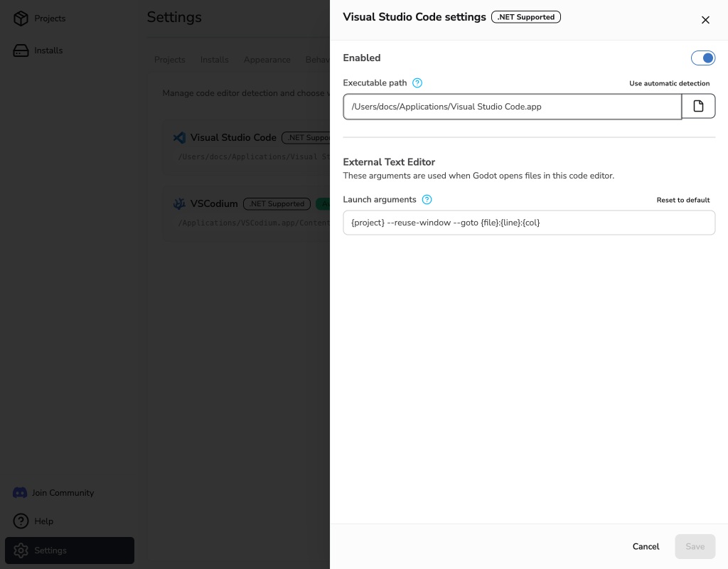Viewport: 728px width, 569px height.
Task: Click the Join Community Discord icon
Action: click(x=20, y=493)
